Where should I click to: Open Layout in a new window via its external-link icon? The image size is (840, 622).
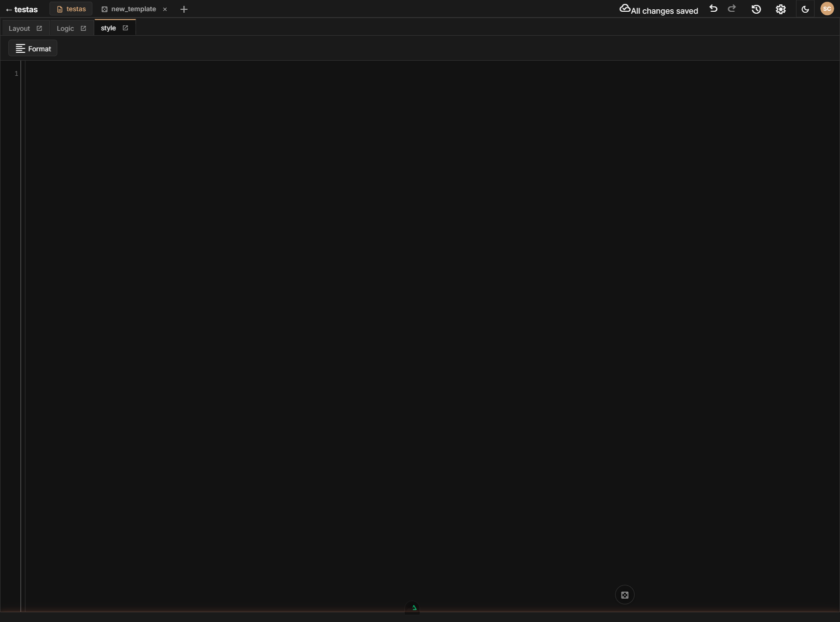pos(40,28)
